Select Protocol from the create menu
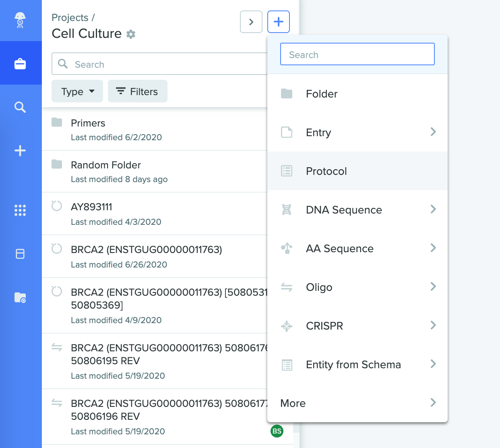 [326, 171]
